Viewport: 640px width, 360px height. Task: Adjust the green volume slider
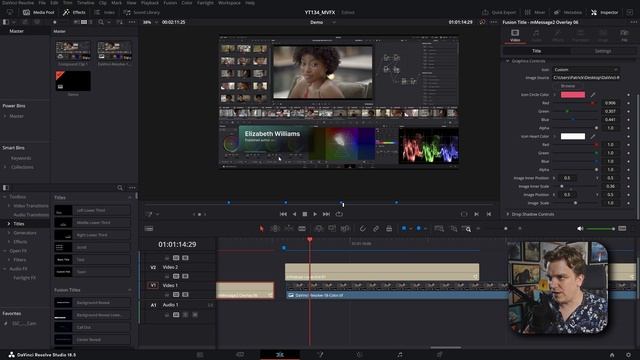(600, 229)
